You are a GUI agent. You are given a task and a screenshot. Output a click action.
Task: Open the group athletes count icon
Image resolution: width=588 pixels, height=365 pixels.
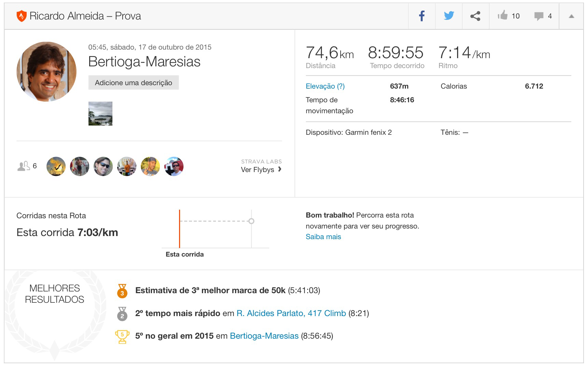[23, 166]
